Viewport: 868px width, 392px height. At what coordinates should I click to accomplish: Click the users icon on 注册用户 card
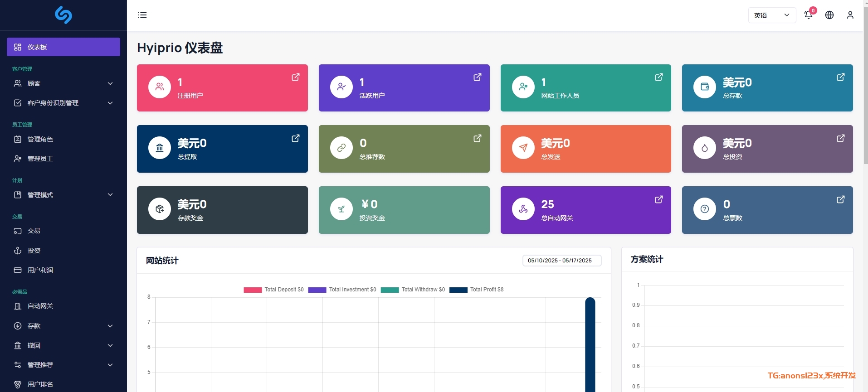tap(160, 87)
